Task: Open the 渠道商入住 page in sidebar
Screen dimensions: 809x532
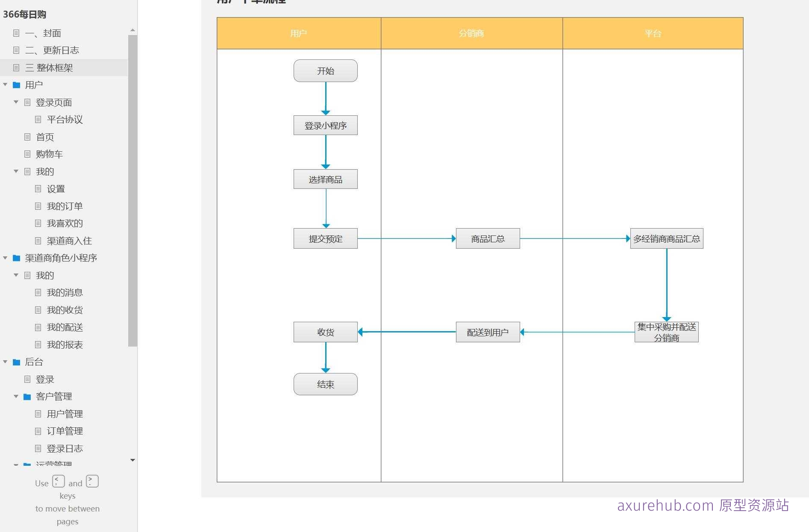Action: click(69, 241)
